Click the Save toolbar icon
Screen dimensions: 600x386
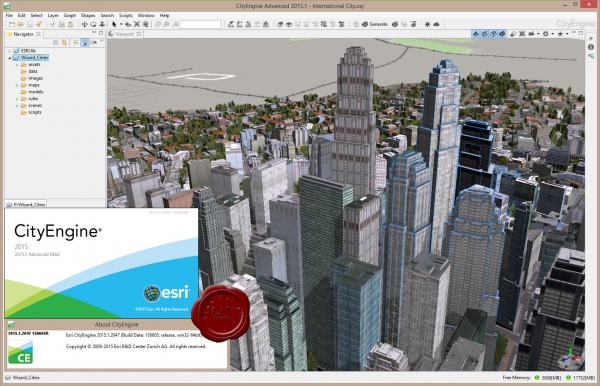click(29, 24)
